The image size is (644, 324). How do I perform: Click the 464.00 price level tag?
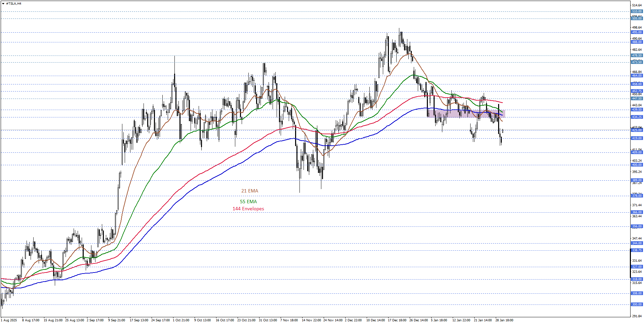(637, 76)
